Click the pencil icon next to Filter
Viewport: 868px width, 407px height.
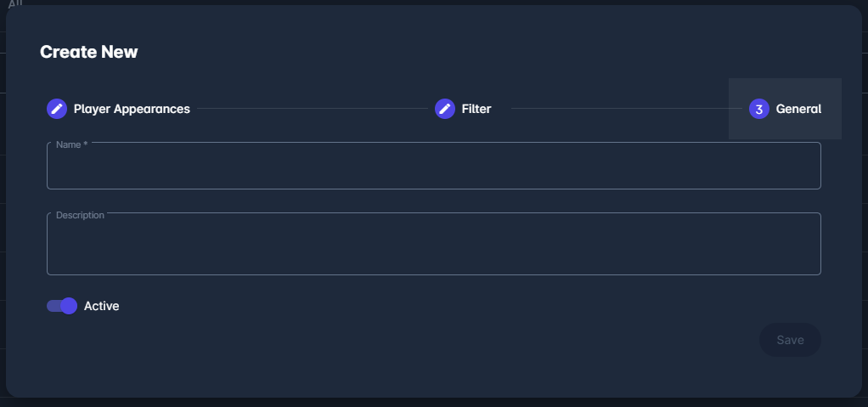(445, 109)
